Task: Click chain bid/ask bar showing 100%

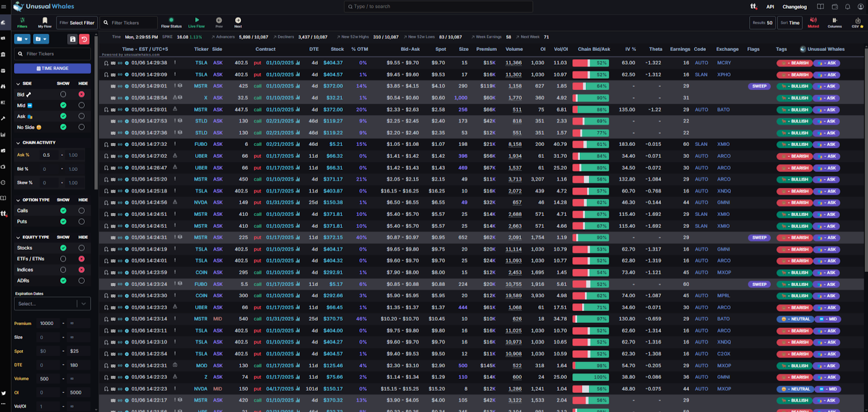Action: pos(591,377)
